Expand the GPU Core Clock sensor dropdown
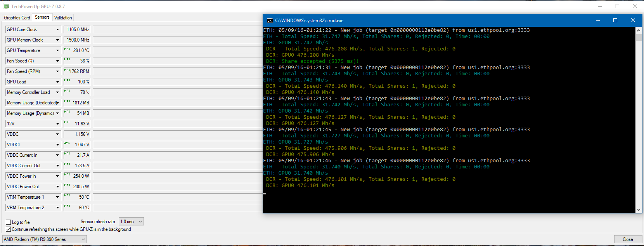This screenshot has height=246, width=644. pyautogui.click(x=57, y=29)
